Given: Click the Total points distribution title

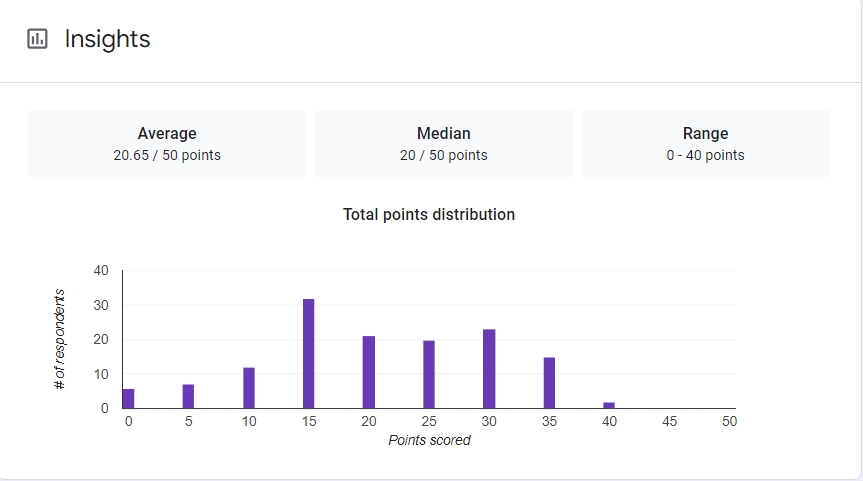Looking at the screenshot, I should click(429, 214).
